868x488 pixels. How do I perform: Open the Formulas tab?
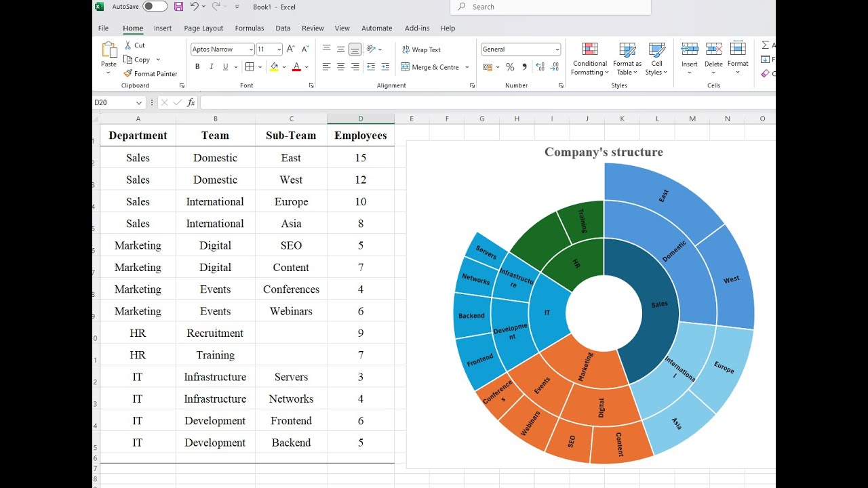pyautogui.click(x=250, y=28)
